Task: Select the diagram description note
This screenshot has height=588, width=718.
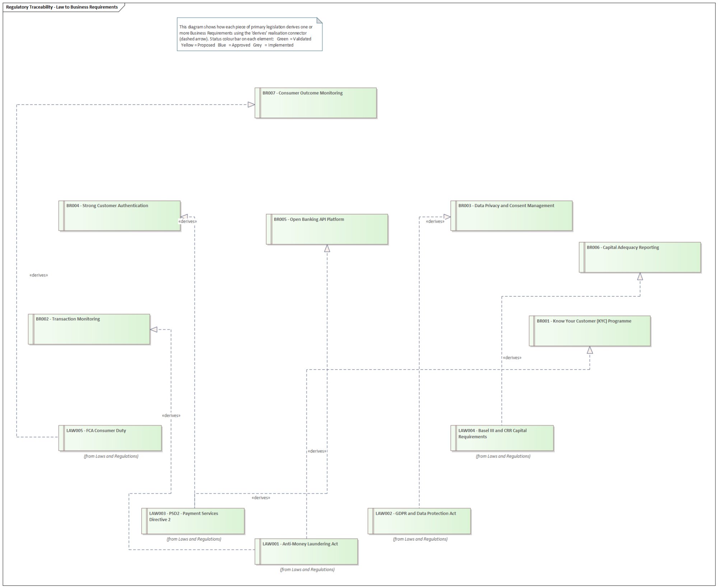Action: 250,34
